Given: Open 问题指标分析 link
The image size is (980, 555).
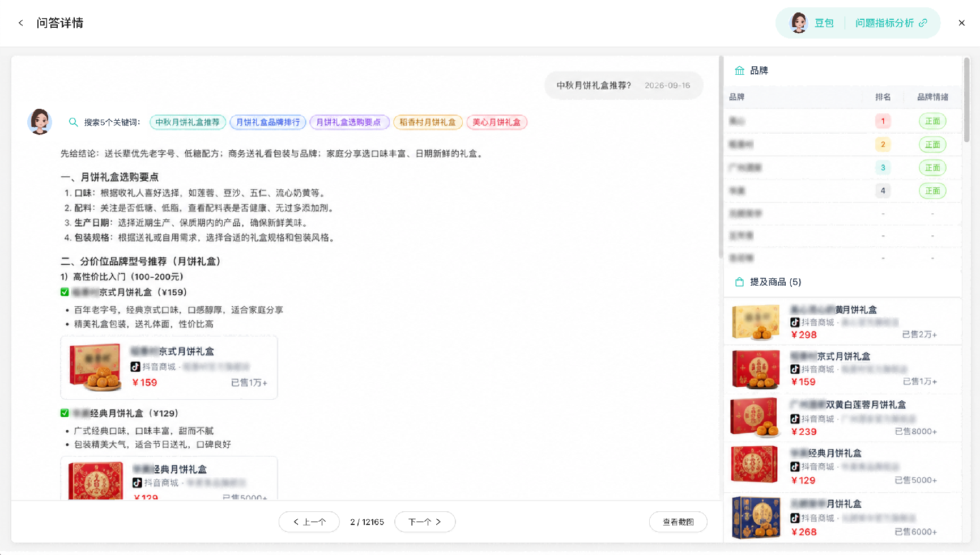Looking at the screenshot, I should coord(890,23).
